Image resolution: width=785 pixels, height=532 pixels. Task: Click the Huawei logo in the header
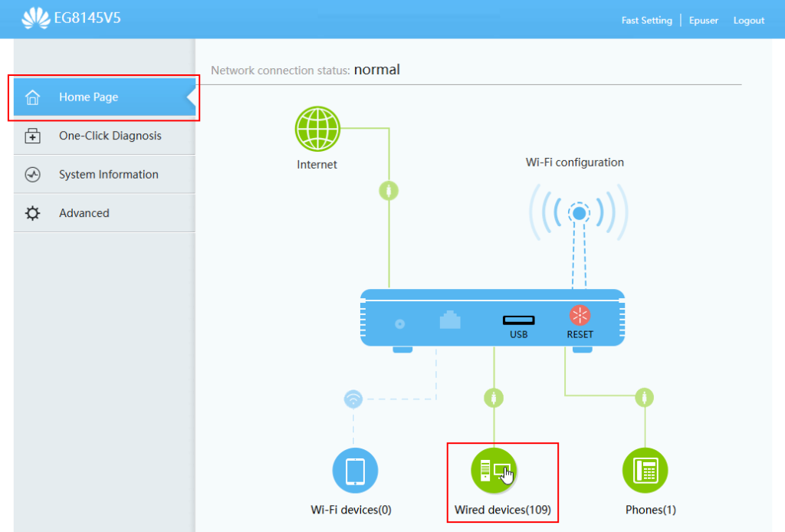pyautogui.click(x=35, y=19)
